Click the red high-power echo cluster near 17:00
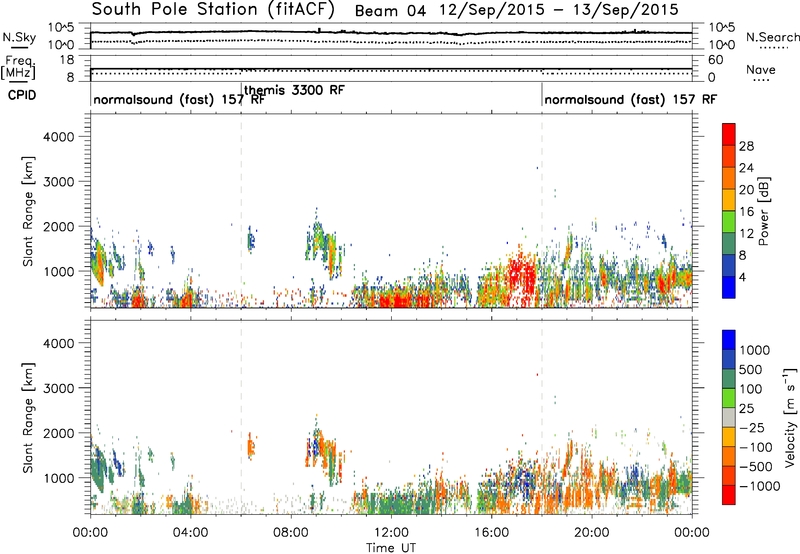 coord(521,276)
